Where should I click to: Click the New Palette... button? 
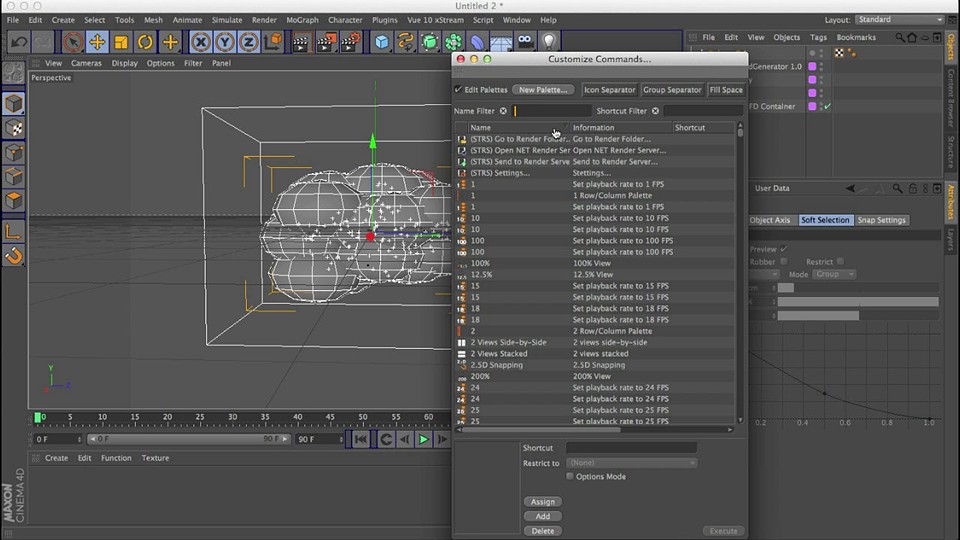[x=543, y=89]
